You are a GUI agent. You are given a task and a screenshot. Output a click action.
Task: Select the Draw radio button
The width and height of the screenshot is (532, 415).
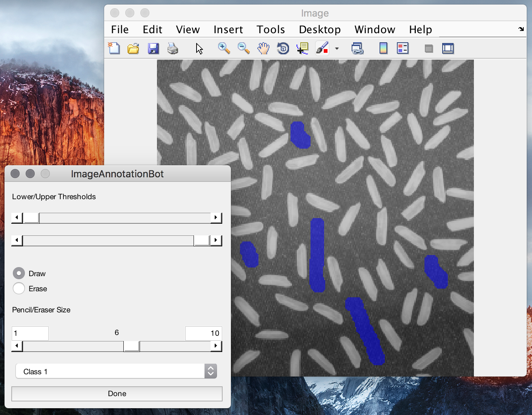tap(19, 273)
